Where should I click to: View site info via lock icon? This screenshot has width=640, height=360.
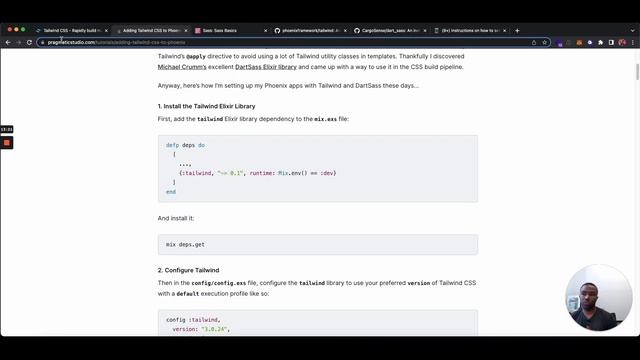click(42, 42)
